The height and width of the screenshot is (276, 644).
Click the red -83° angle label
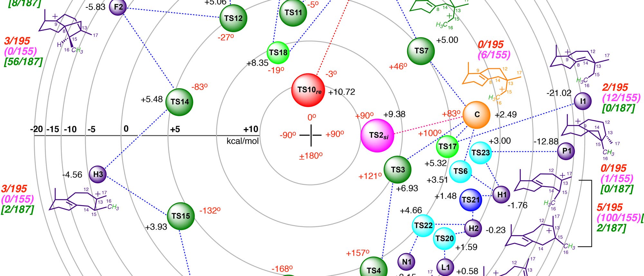200,87
